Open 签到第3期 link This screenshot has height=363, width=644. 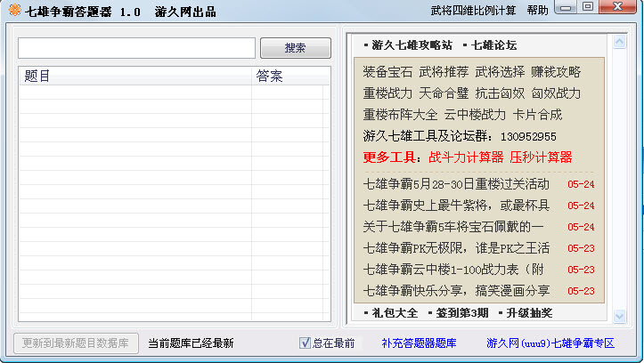pos(462,313)
